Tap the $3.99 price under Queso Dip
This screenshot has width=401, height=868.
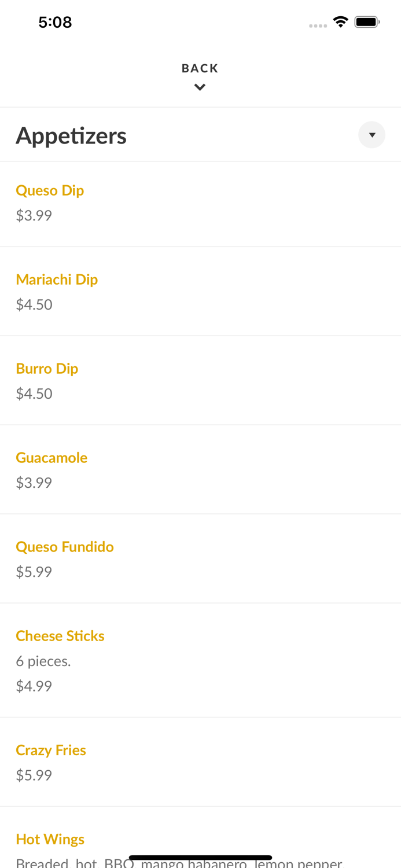tap(34, 216)
